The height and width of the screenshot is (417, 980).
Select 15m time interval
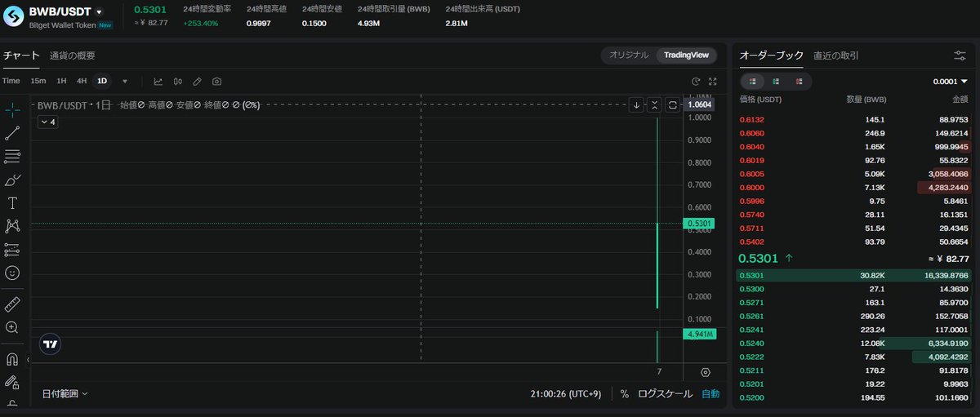(x=38, y=81)
